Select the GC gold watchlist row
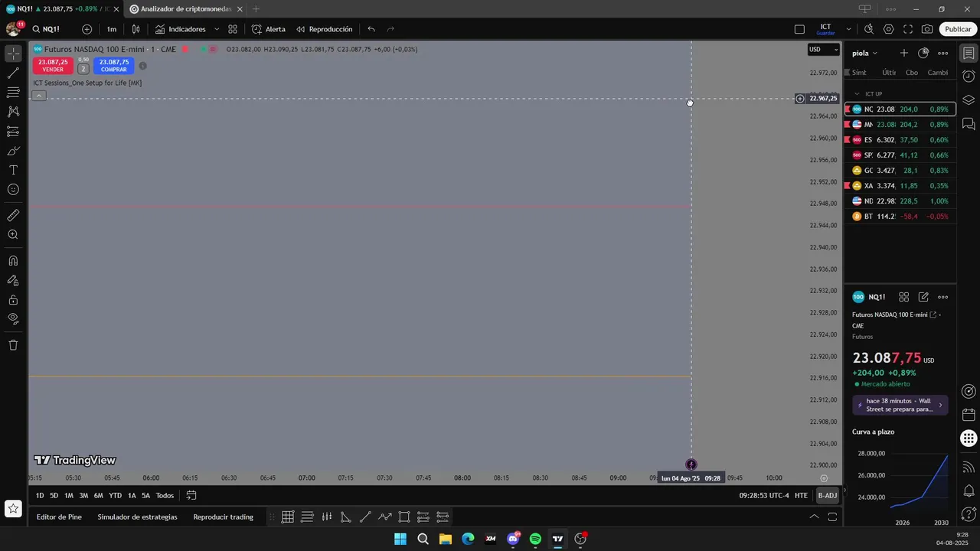Viewport: 980px width, 551px height. (900, 171)
